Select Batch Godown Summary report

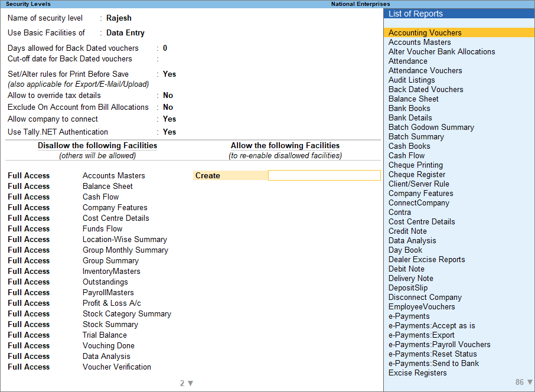(x=431, y=127)
